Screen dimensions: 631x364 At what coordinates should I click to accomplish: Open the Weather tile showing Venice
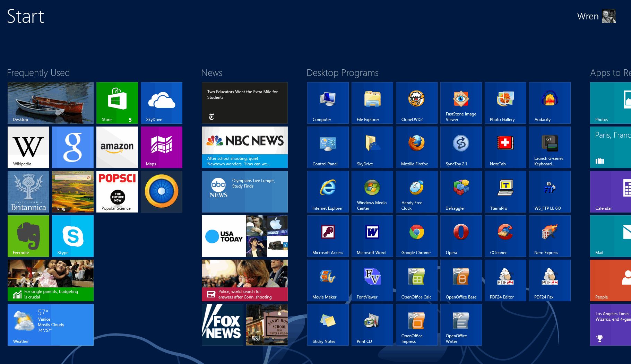51,325
